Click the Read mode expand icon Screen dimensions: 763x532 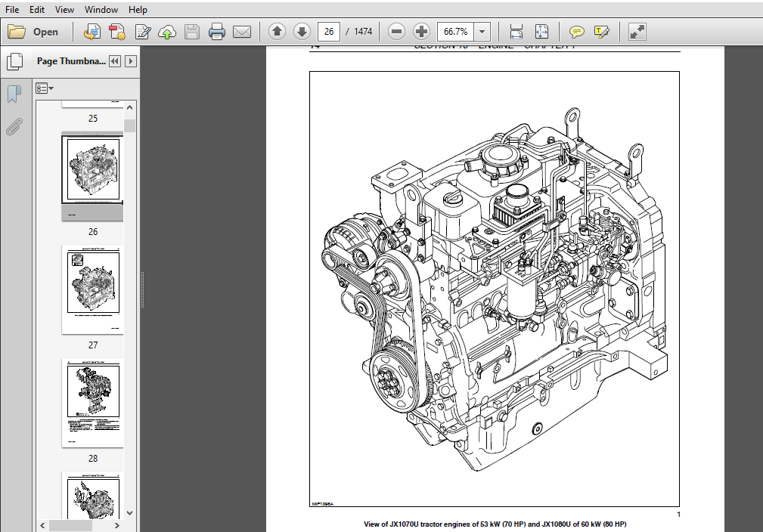(637, 32)
